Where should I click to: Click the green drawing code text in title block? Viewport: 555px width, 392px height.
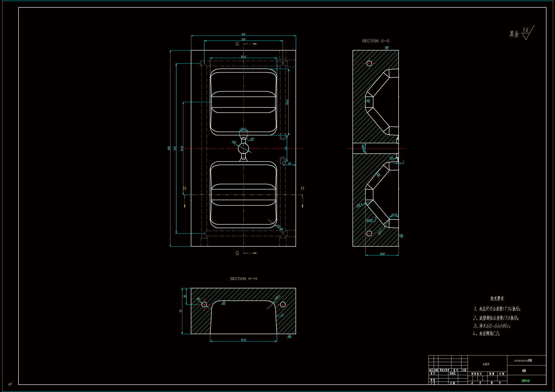point(526,381)
